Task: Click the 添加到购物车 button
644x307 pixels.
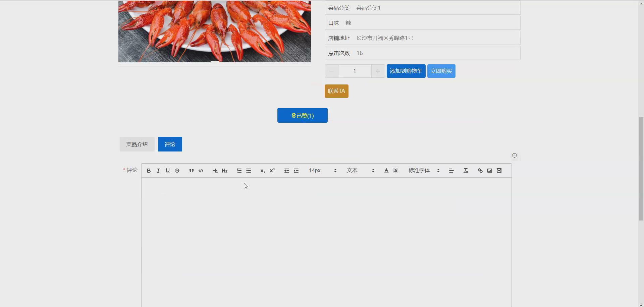Action: 406,71
